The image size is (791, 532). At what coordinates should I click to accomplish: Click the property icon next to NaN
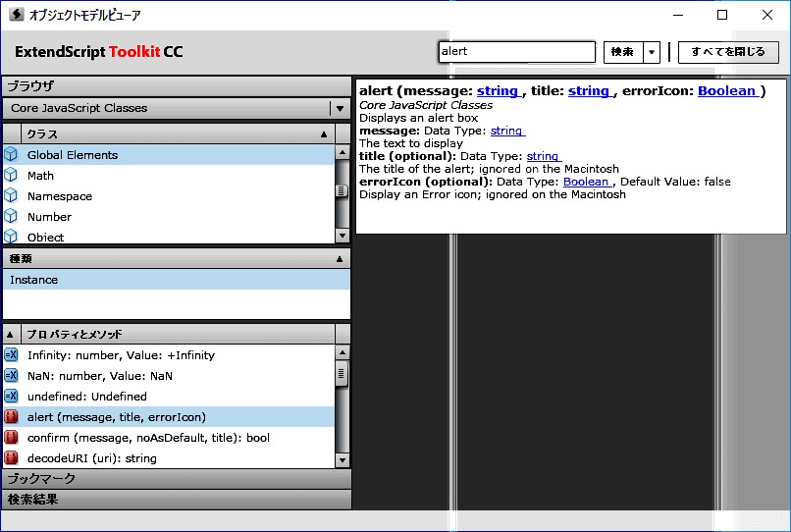[x=11, y=376]
